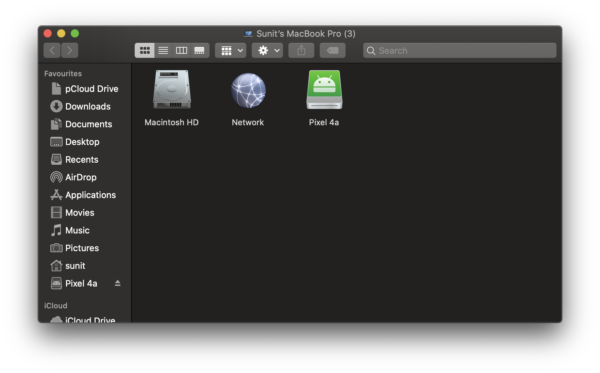Open Documents in the sidebar
The width and height of the screenshot is (600, 373).
[x=85, y=124]
